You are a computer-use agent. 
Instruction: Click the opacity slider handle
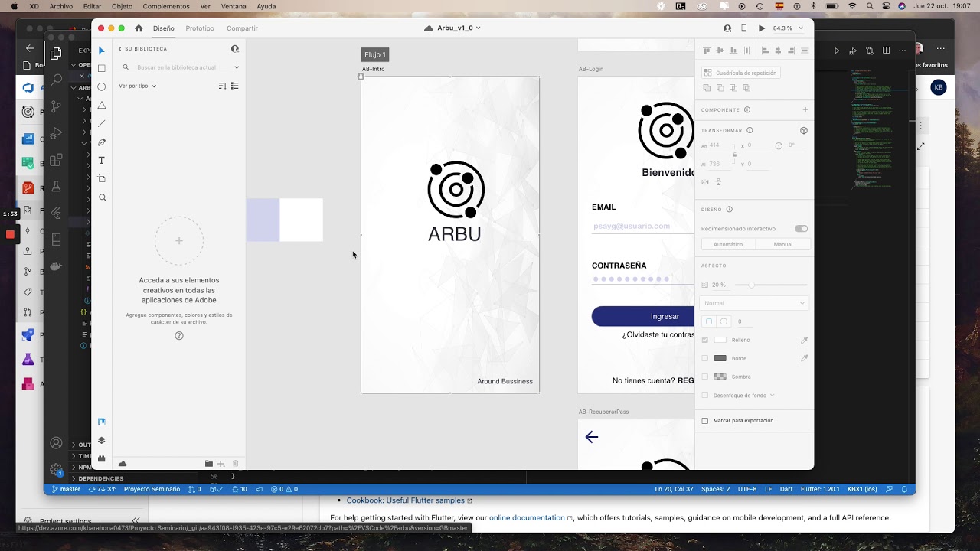[751, 285]
